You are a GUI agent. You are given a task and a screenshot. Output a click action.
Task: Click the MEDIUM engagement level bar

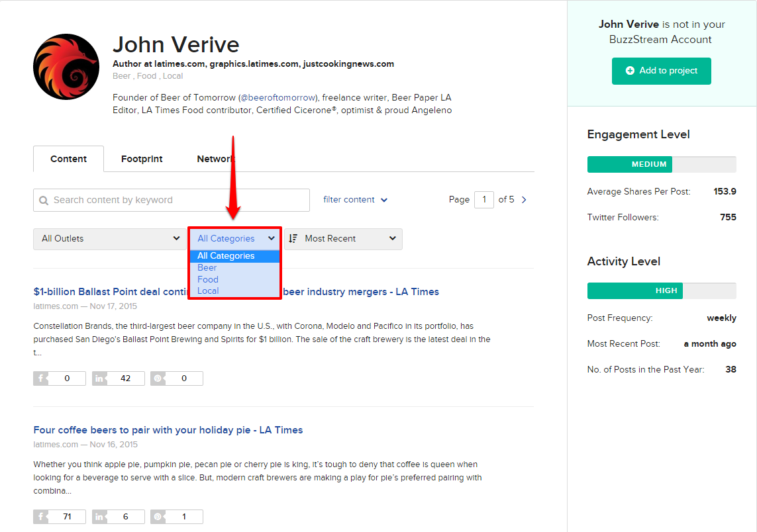(x=629, y=164)
